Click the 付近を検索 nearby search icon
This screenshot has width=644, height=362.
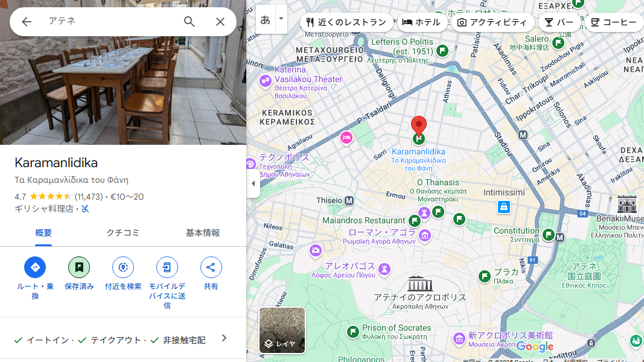point(123,267)
